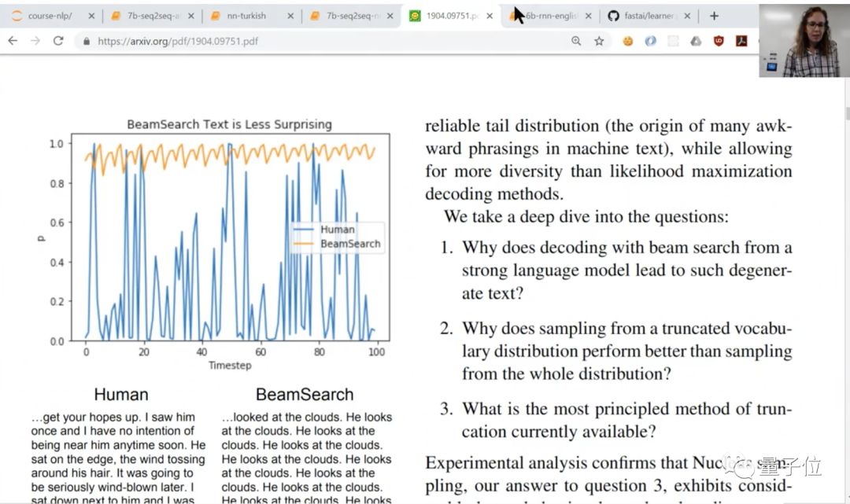
Task: Close the 1904.09751.pdf tab
Action: pos(490,17)
